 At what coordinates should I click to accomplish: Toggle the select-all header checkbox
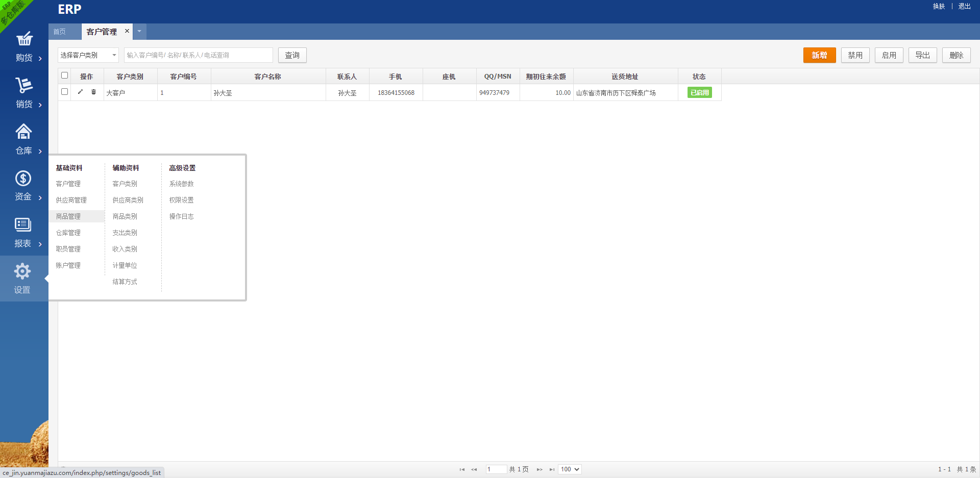[x=64, y=76]
